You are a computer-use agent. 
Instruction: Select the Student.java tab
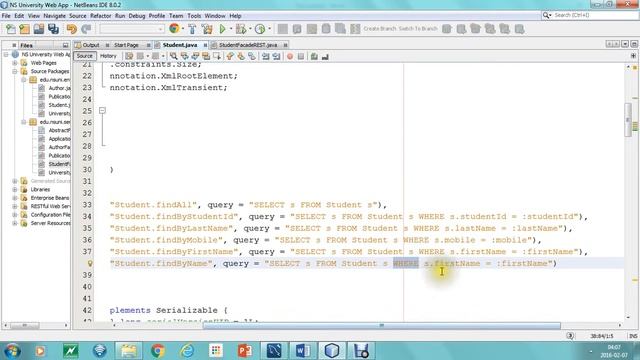[180, 45]
